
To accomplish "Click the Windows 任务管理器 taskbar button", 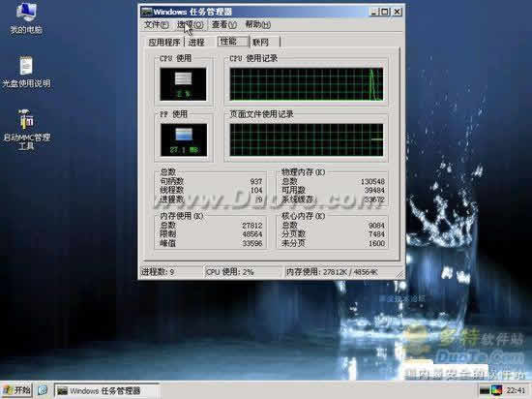I will [x=106, y=390].
